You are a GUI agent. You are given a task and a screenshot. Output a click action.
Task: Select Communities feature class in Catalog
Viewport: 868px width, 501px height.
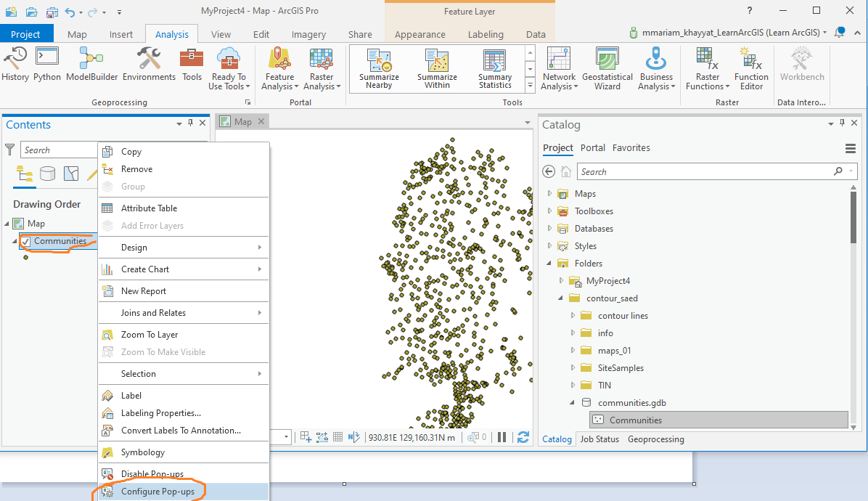coord(719,420)
